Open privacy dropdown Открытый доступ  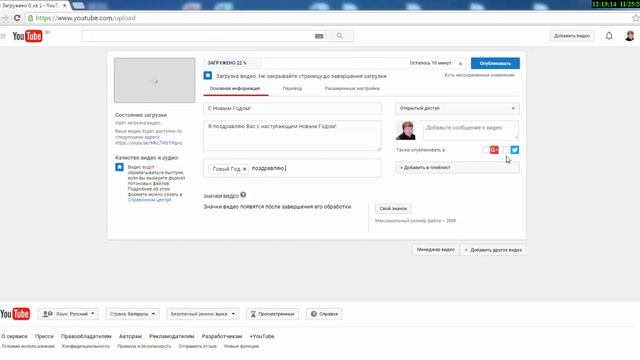(x=457, y=108)
